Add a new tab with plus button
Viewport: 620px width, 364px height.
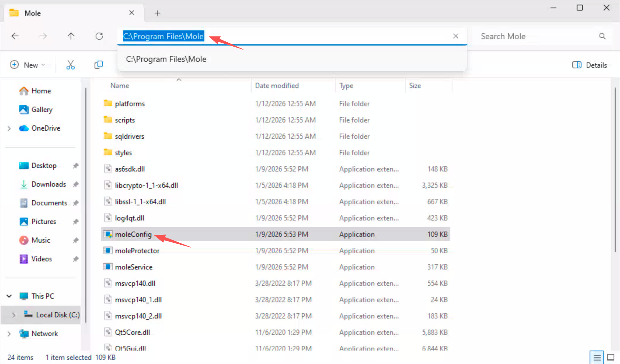pyautogui.click(x=157, y=13)
